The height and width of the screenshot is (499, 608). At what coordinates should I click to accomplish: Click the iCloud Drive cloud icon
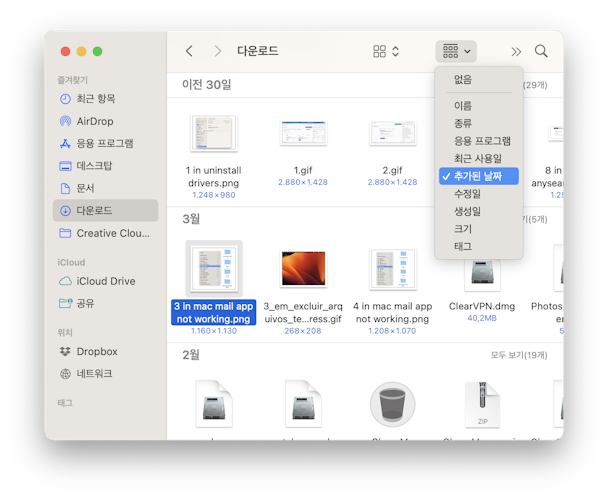click(x=65, y=281)
